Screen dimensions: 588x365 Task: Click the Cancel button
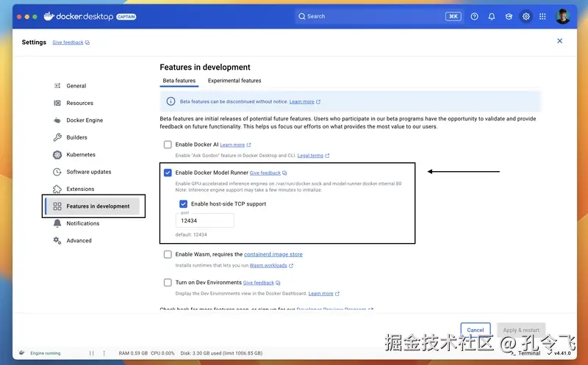pyautogui.click(x=475, y=330)
